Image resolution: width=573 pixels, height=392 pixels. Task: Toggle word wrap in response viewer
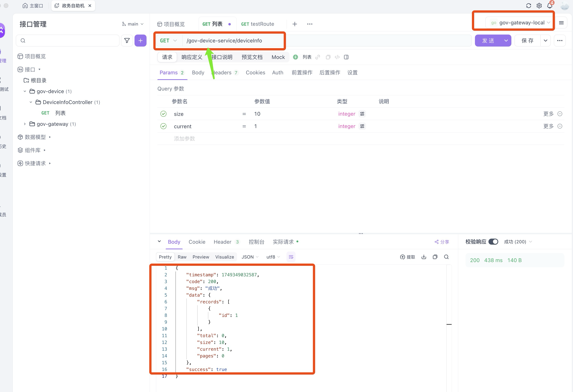[x=291, y=257]
